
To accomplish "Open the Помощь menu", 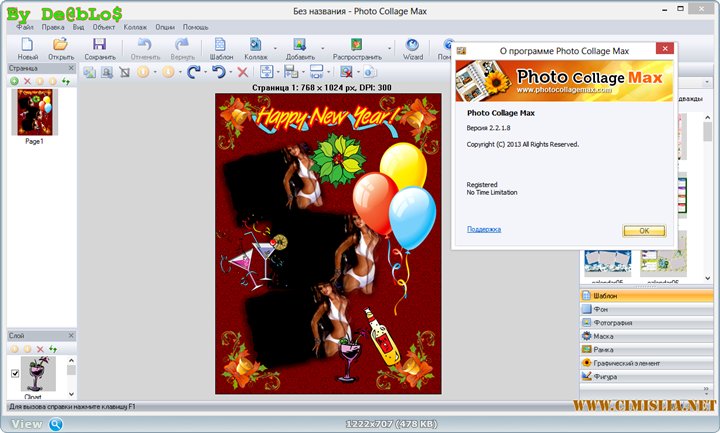I will [195, 27].
